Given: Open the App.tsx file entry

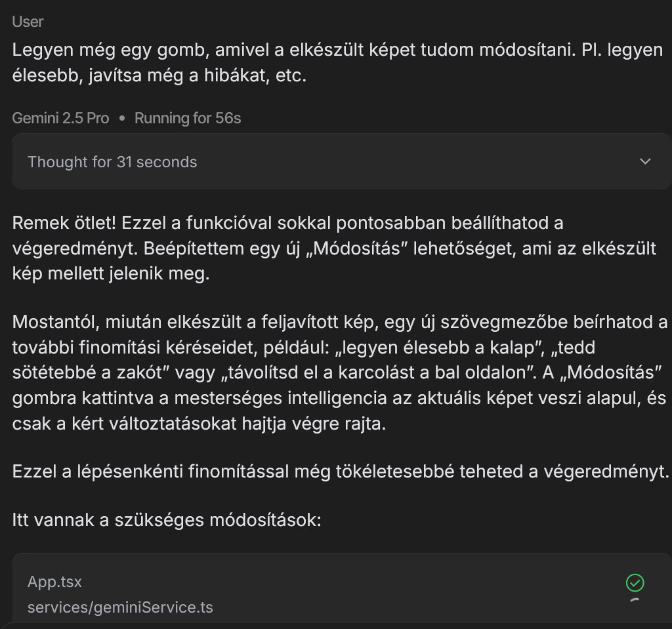Looking at the screenshot, I should [54, 582].
